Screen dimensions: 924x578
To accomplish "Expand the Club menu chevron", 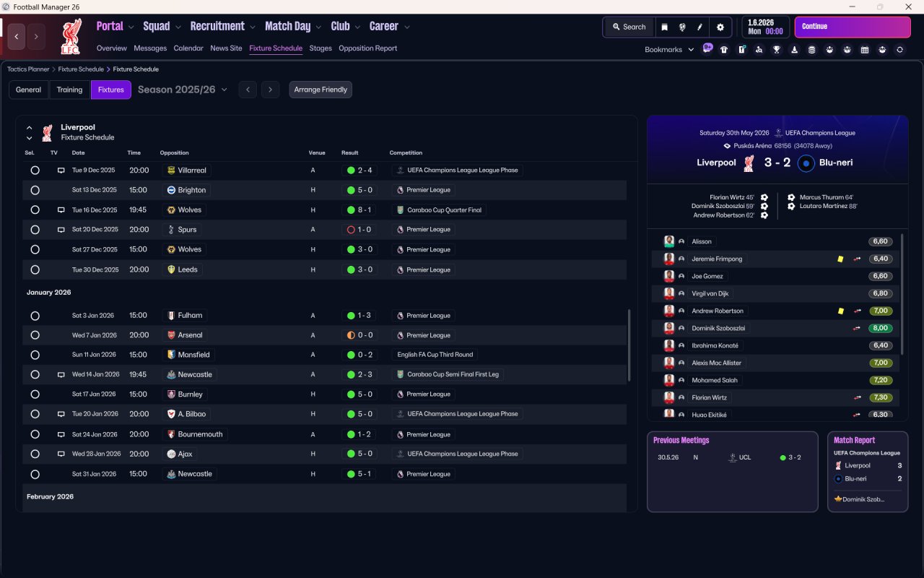I will pos(357,27).
